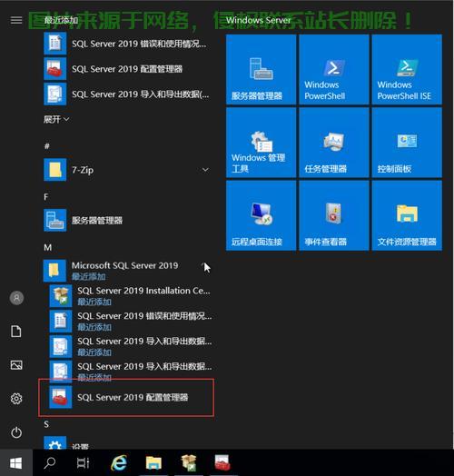Open Internet Explorer from the taskbar
454x476 pixels.
click(119, 463)
